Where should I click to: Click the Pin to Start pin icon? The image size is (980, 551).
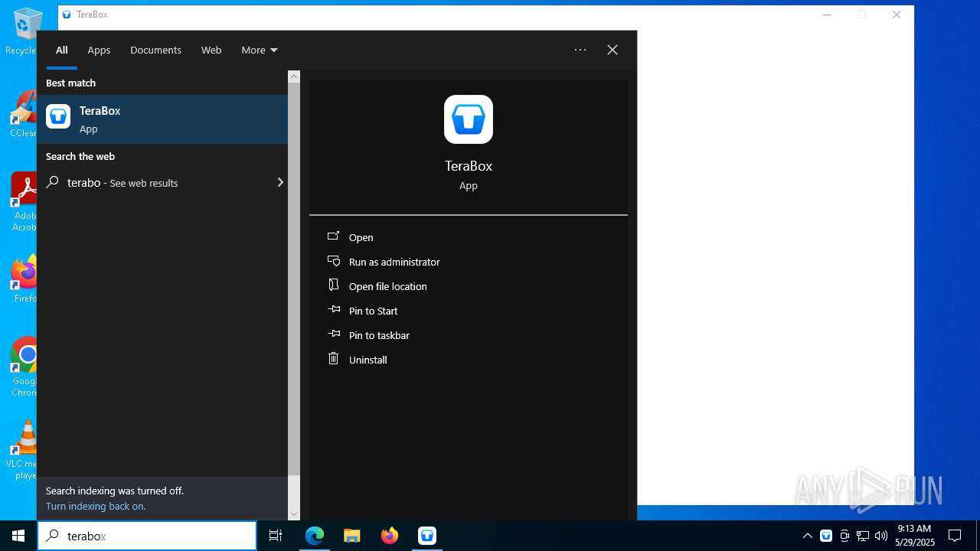[x=333, y=310]
